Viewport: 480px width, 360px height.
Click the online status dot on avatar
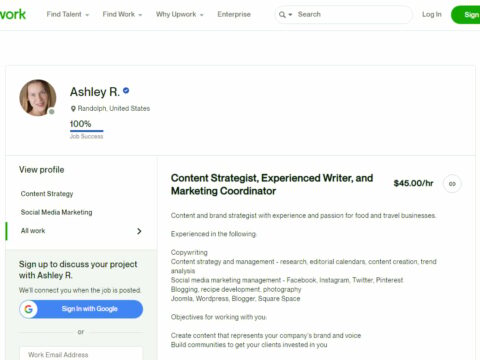click(x=51, y=112)
